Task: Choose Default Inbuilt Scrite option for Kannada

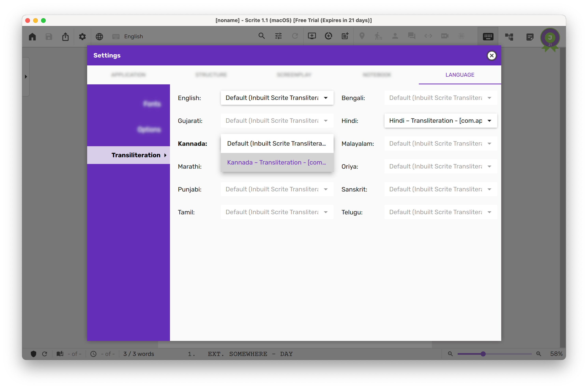Action: (x=277, y=143)
